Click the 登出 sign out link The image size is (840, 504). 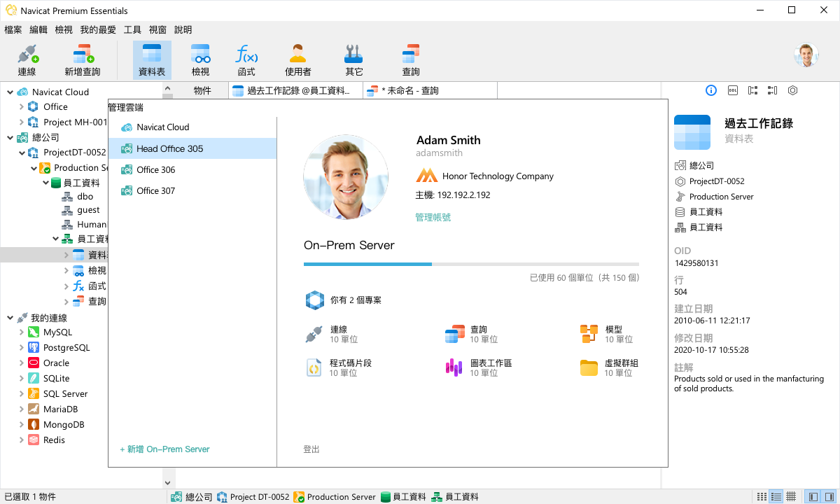tap(311, 449)
